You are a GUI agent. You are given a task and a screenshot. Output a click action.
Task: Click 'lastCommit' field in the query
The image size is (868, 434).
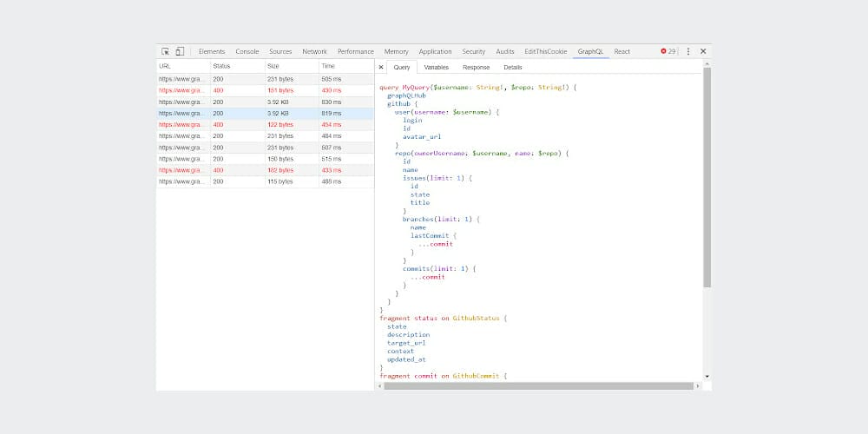pyautogui.click(x=430, y=236)
